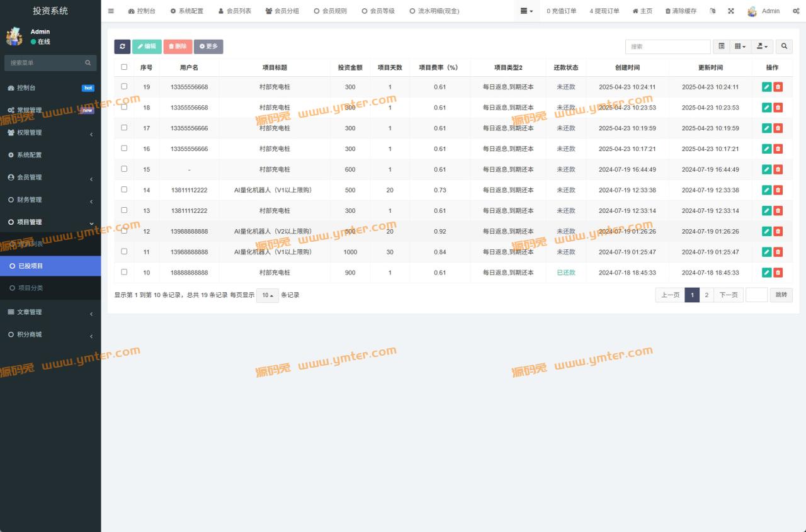806x532 pixels.
Task: Expand 会员管理 in the sidebar
Action: tap(50, 178)
